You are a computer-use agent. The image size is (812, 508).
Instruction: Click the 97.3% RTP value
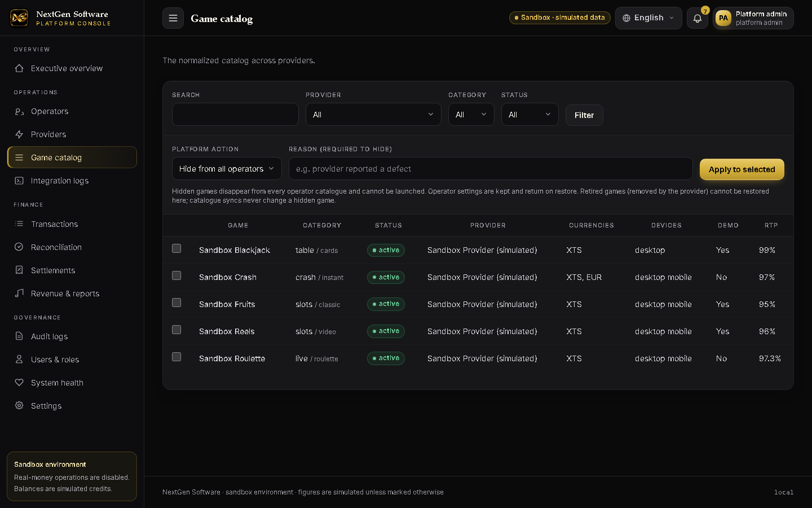pyautogui.click(x=770, y=358)
